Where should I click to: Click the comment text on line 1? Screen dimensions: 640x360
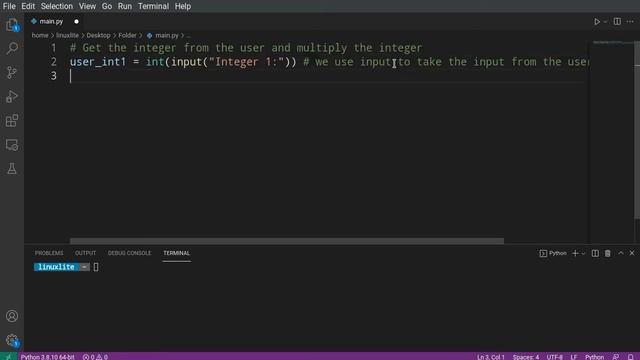246,48
